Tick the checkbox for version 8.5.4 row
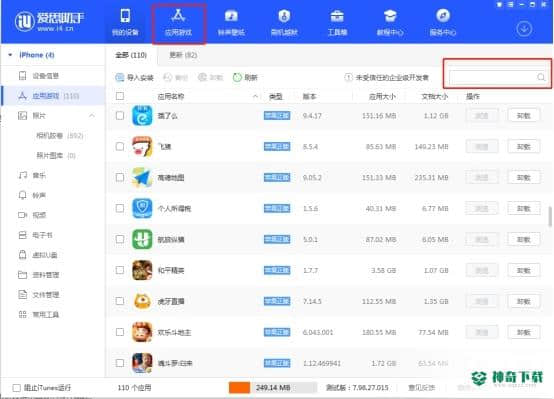The width and height of the screenshot is (554, 399). (x=120, y=146)
